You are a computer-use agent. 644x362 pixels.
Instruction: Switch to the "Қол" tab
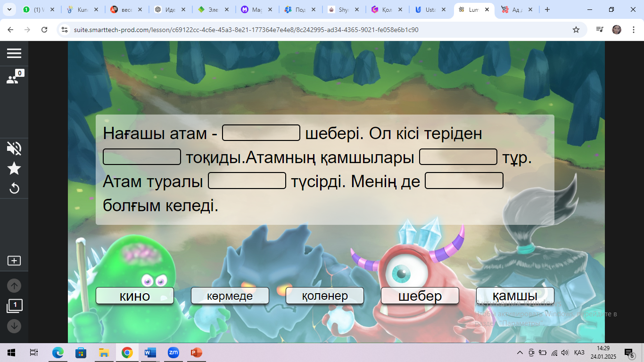387,9
